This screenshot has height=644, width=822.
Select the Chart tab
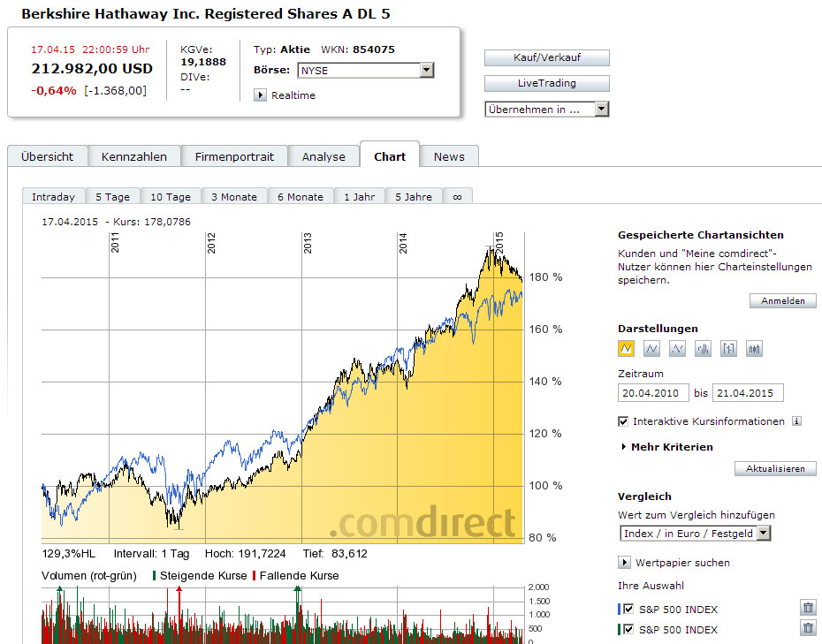click(390, 156)
